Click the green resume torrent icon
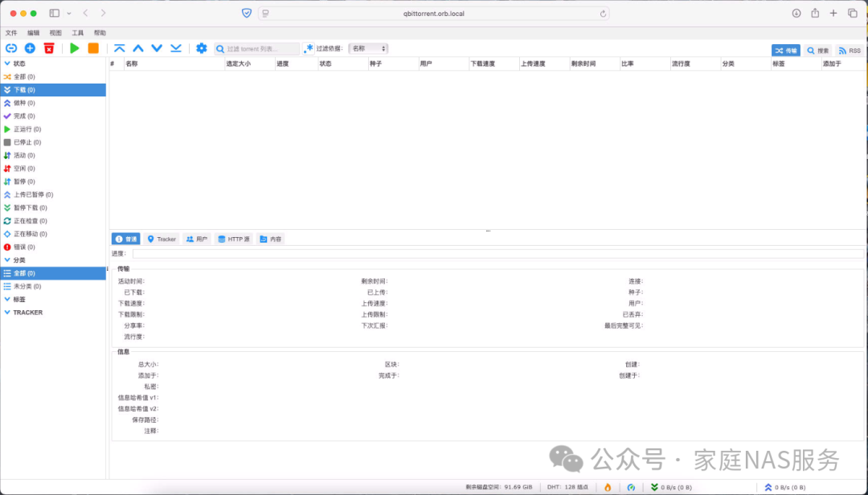 [72, 48]
